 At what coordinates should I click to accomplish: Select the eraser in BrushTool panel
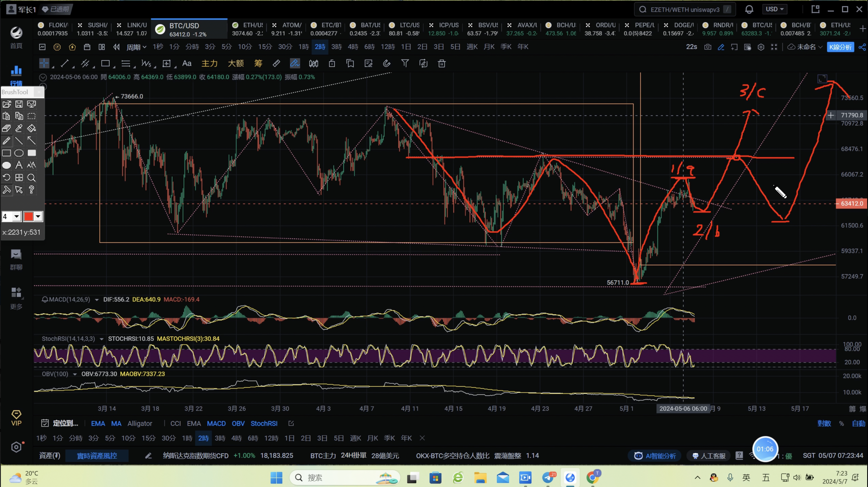click(7, 128)
